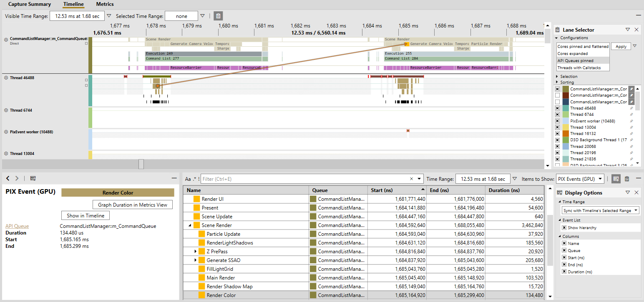
Task: Copy timeline to clipboard via toolbar icon
Action: click(218, 16)
